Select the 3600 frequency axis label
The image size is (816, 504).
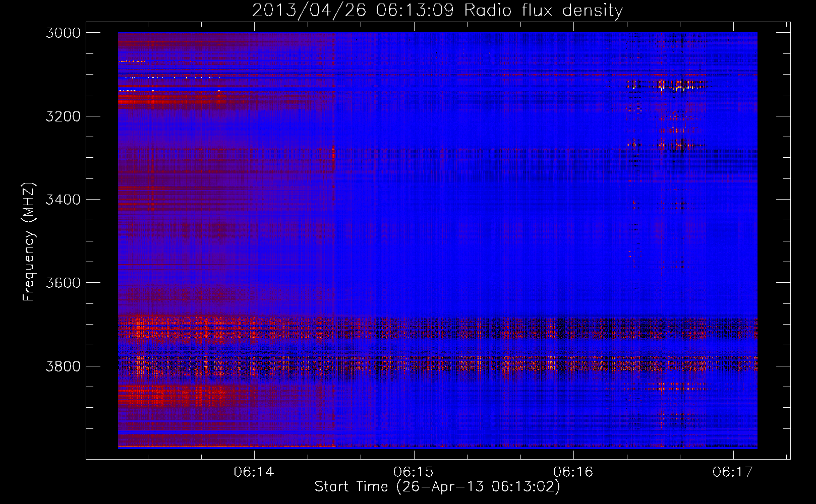coord(63,283)
